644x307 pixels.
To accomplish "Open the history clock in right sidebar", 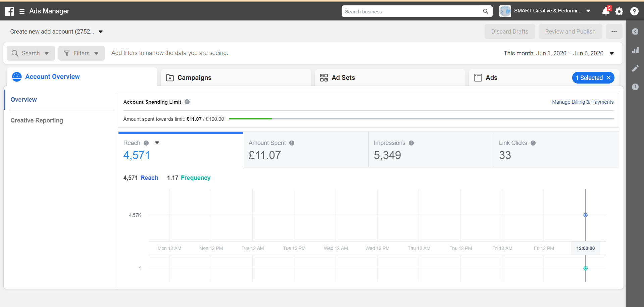I will pos(635,87).
